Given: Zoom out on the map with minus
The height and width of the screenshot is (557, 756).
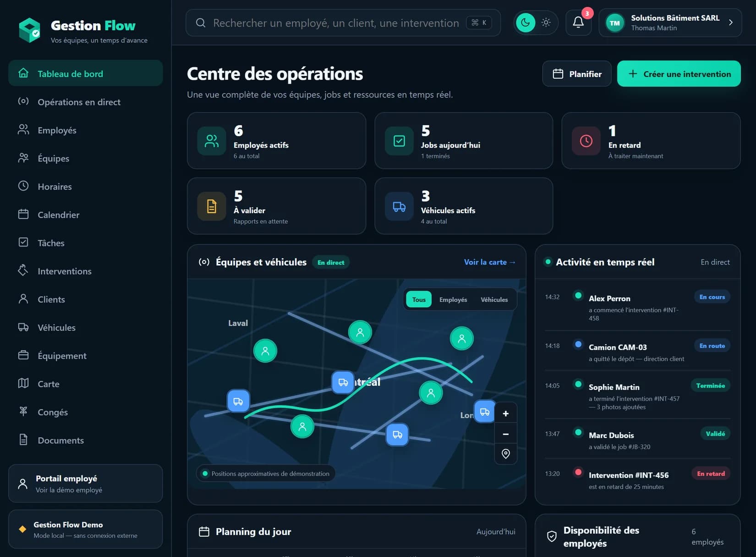Looking at the screenshot, I should pyautogui.click(x=506, y=434).
